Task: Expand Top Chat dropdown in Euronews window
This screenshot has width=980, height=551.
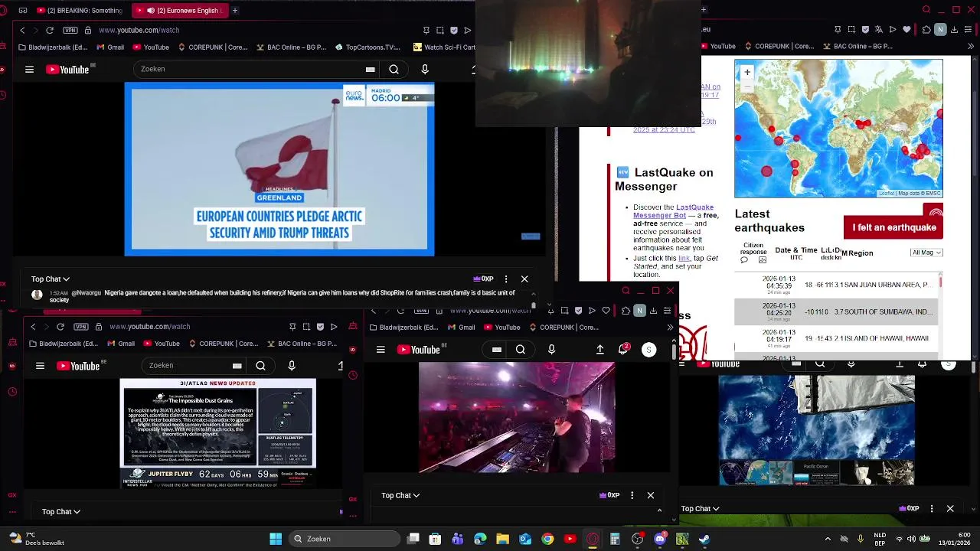Action: [51, 279]
